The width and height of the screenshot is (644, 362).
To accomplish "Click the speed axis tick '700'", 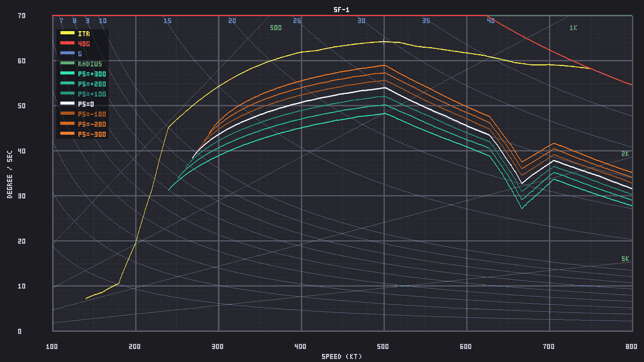I will click(x=549, y=346).
